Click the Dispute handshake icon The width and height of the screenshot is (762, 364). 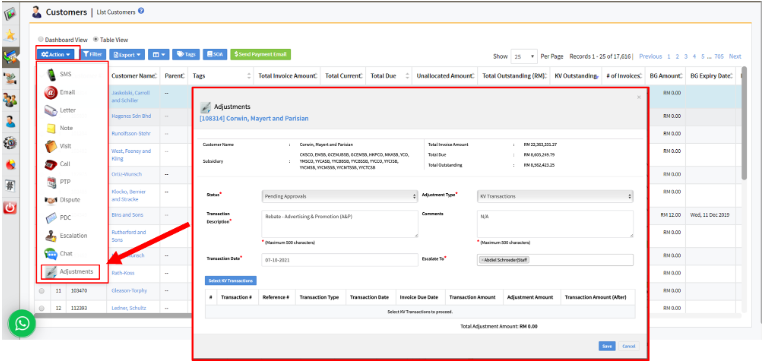tap(51, 200)
